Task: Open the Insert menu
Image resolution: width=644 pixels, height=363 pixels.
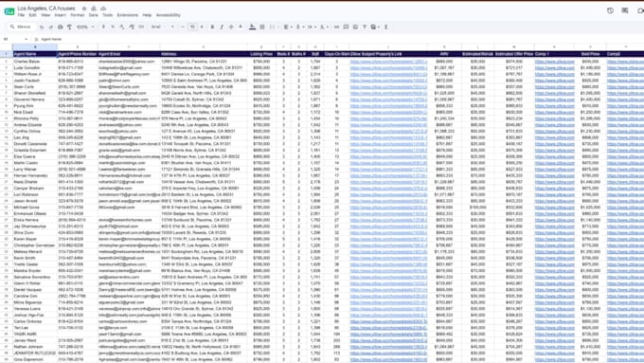Action: (x=60, y=15)
